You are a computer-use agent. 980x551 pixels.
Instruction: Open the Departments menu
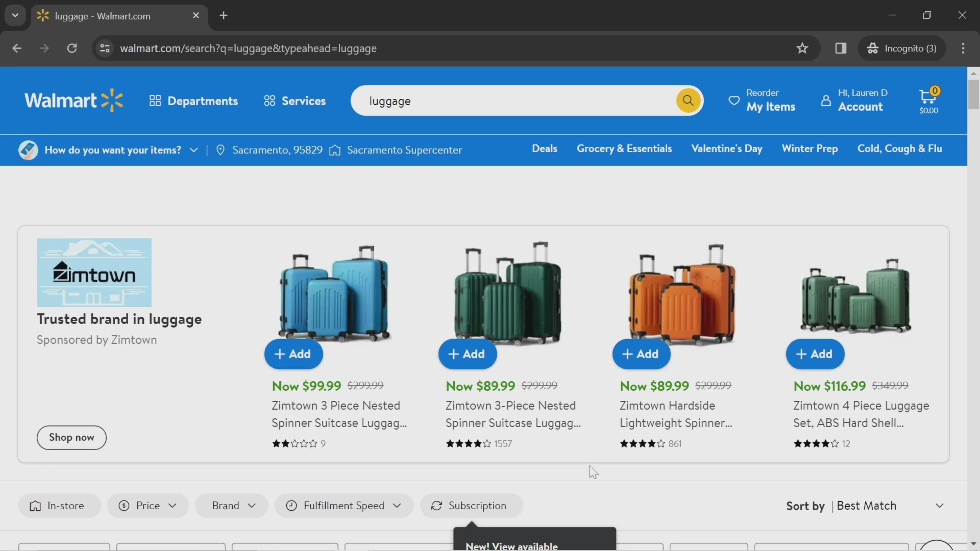coord(193,101)
